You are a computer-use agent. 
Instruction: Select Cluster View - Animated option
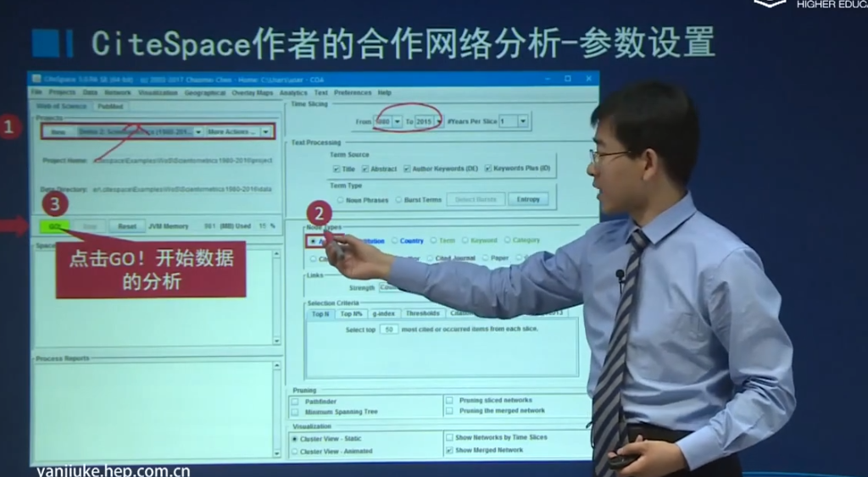pyautogui.click(x=295, y=452)
